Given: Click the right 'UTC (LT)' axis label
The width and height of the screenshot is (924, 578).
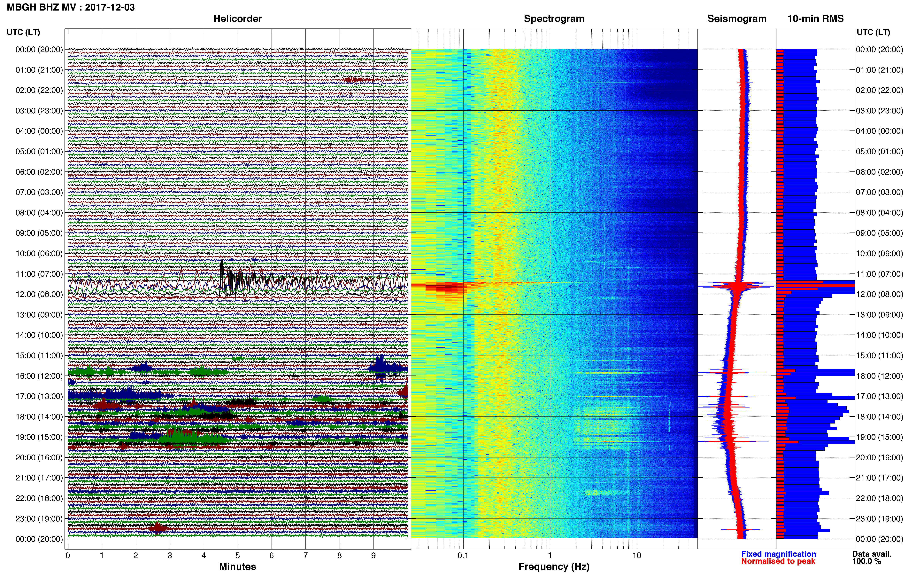Looking at the screenshot, I should (873, 32).
